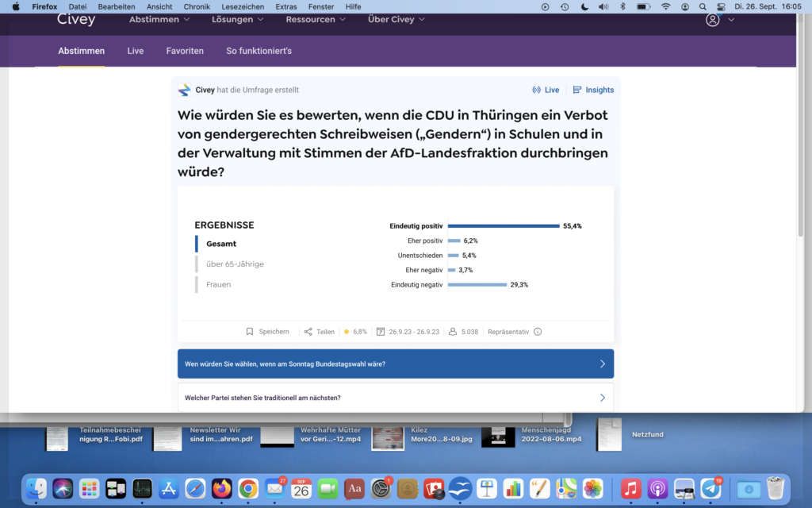This screenshot has height=508, width=812.
Task: Select the Frauen results filter
Action: (x=219, y=284)
